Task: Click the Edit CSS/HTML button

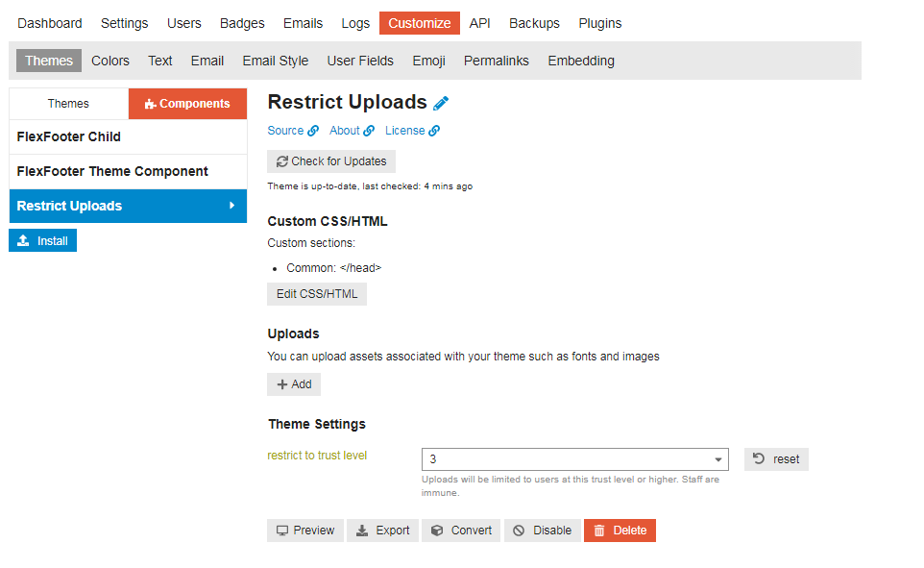Action: point(317,294)
